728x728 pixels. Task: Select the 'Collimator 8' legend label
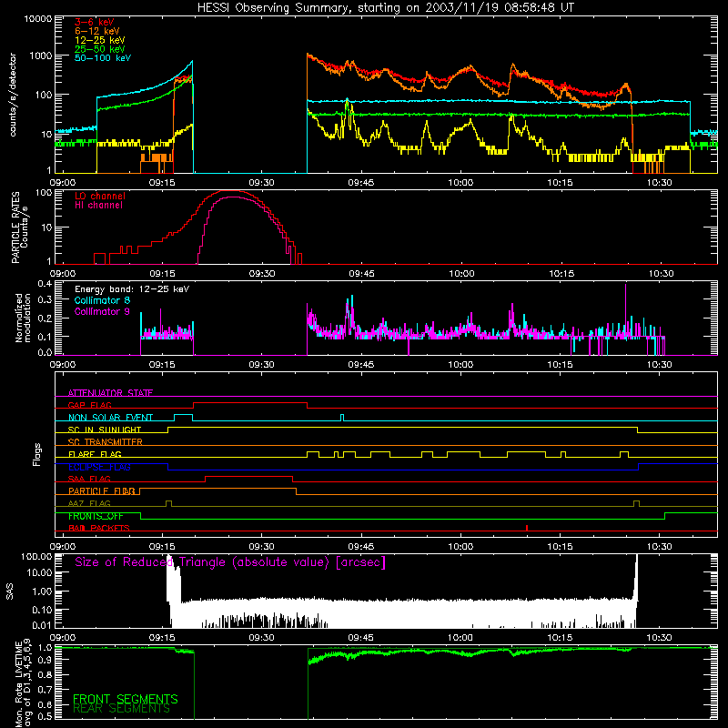click(102, 300)
